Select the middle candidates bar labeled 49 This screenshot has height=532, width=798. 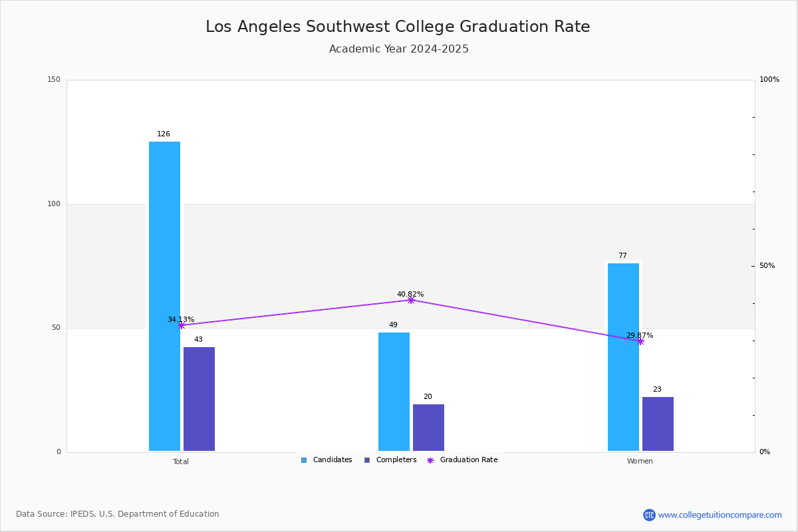394,392
